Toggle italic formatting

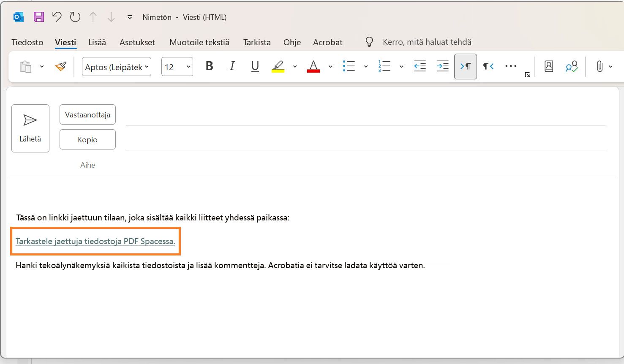pos(232,66)
